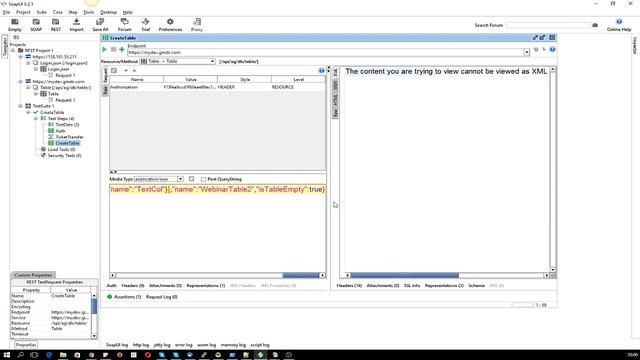The width and height of the screenshot is (640, 360).
Task: Open the Project menu
Action: click(23, 12)
